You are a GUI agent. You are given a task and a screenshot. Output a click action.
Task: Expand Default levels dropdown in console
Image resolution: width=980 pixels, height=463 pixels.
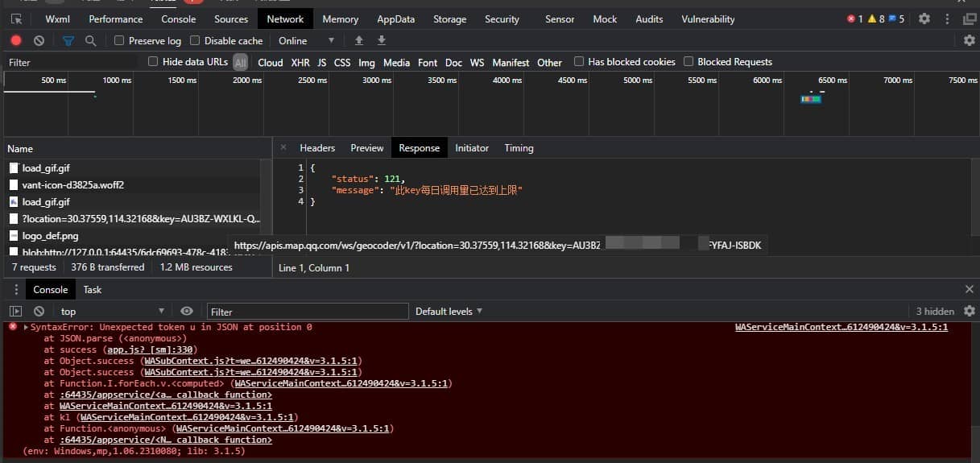coord(449,311)
